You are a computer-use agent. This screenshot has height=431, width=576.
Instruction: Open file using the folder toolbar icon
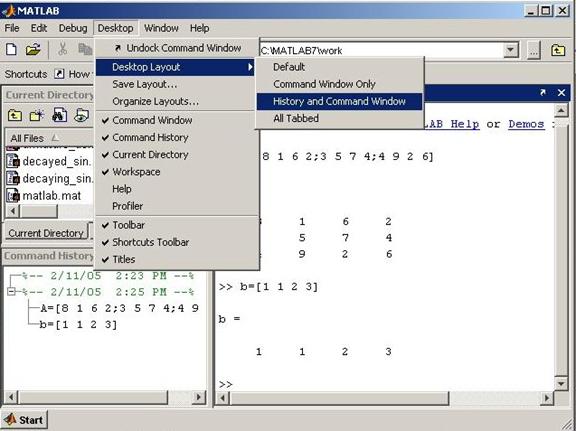[x=33, y=49]
